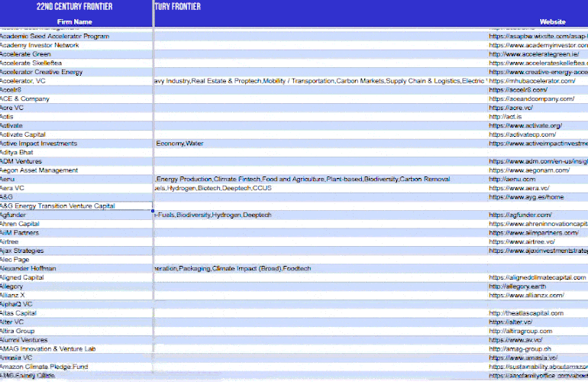Viewport: 588px width, 382px height.
Task: Click the Aenu firm cell
Action: 76,180
